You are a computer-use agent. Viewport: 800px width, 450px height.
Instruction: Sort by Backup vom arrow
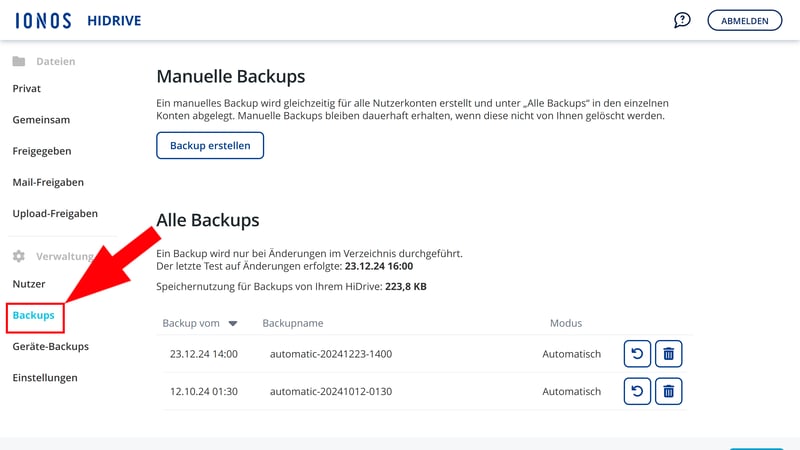(x=233, y=324)
